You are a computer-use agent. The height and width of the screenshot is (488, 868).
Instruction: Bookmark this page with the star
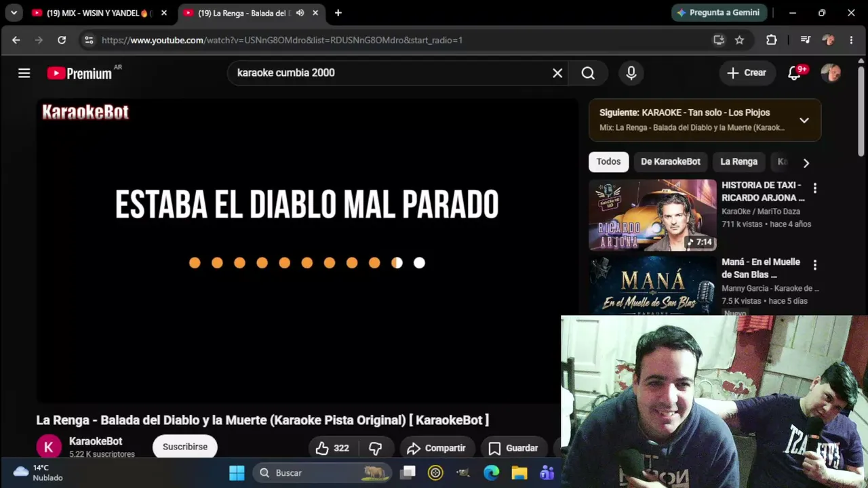click(739, 40)
